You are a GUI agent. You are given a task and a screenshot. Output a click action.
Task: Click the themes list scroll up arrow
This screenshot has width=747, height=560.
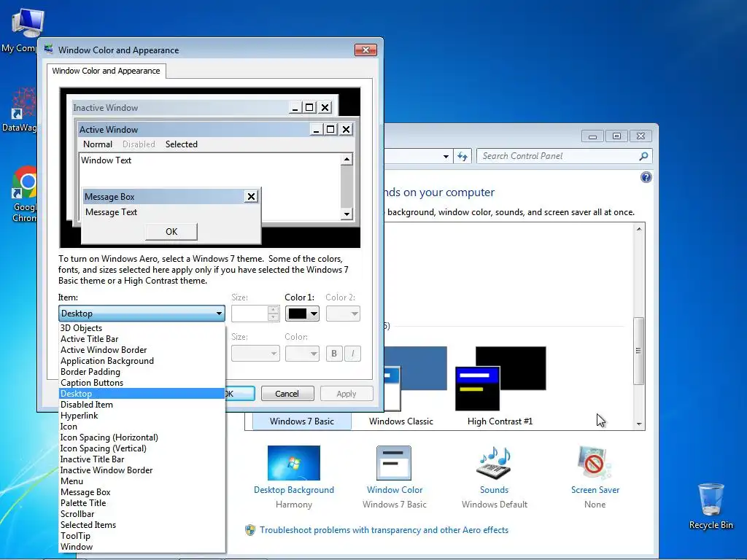tap(639, 229)
